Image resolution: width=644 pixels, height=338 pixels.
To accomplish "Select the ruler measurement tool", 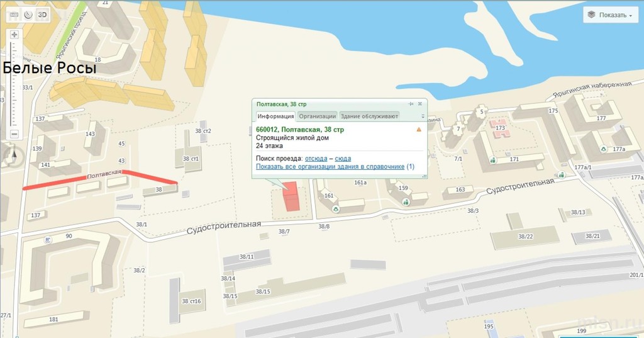I will 14,14.
